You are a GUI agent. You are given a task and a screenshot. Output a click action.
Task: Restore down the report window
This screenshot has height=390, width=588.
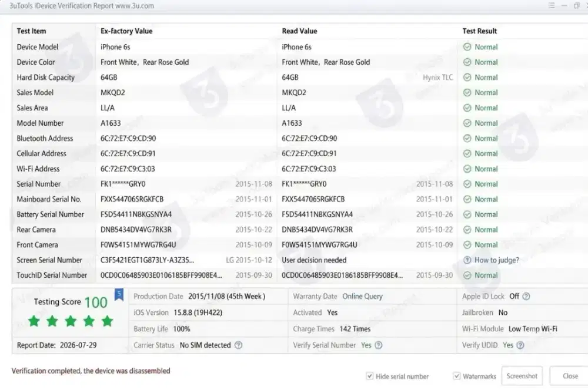576,6
